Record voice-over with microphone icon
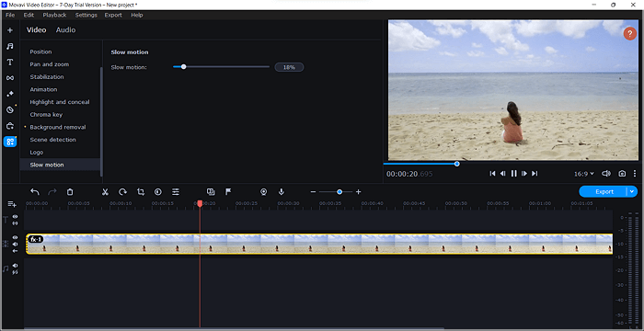 coord(282,192)
